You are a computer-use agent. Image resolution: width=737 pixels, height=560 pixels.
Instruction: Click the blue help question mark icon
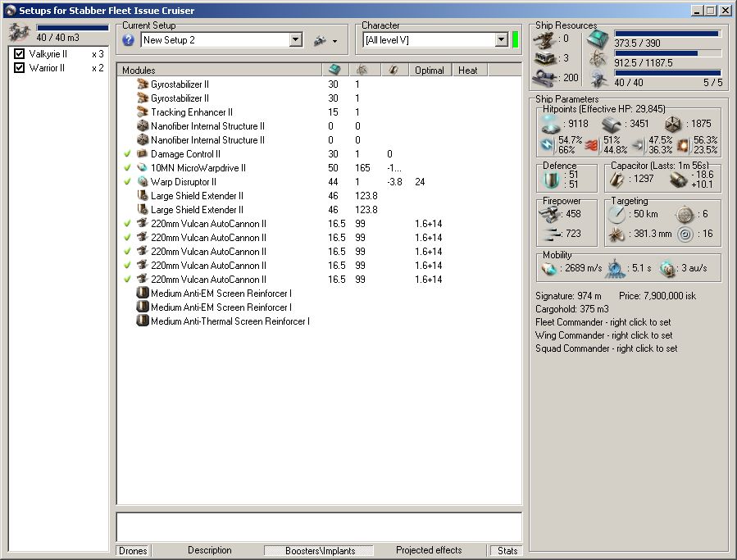(129, 40)
